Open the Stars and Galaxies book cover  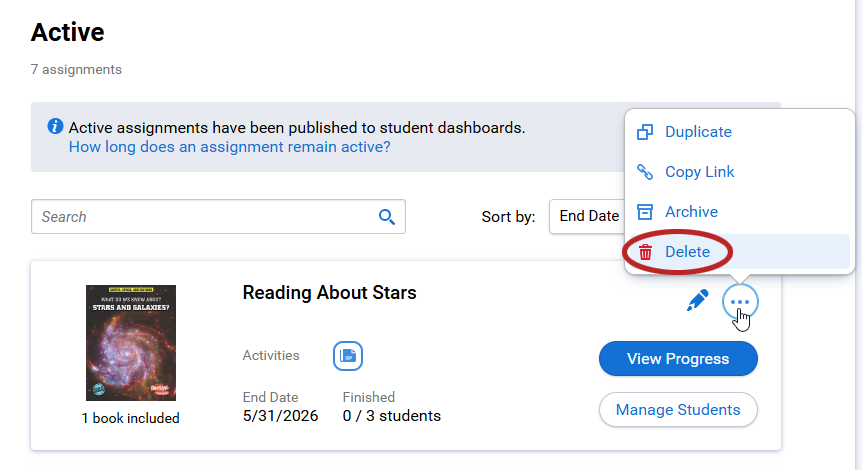point(131,343)
